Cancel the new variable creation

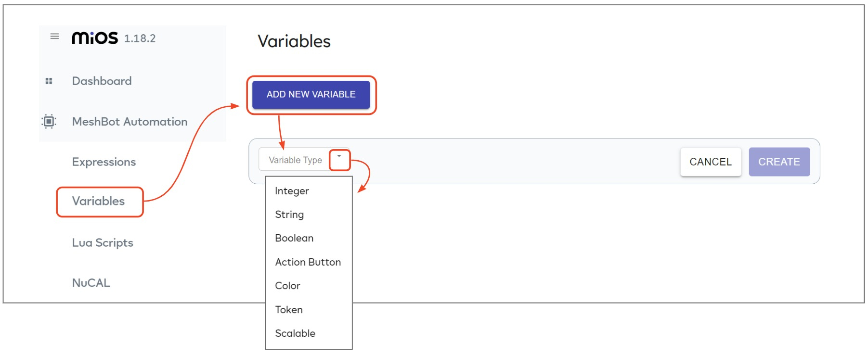coord(711,162)
